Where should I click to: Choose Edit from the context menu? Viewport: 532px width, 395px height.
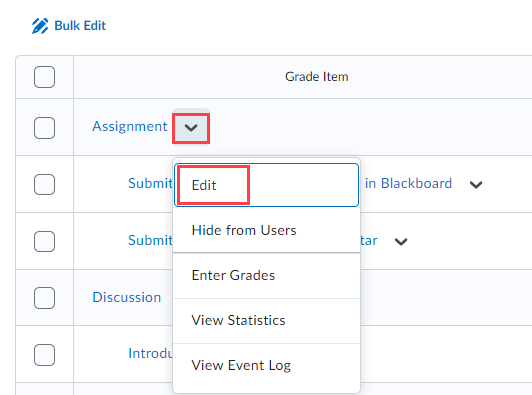click(x=266, y=185)
